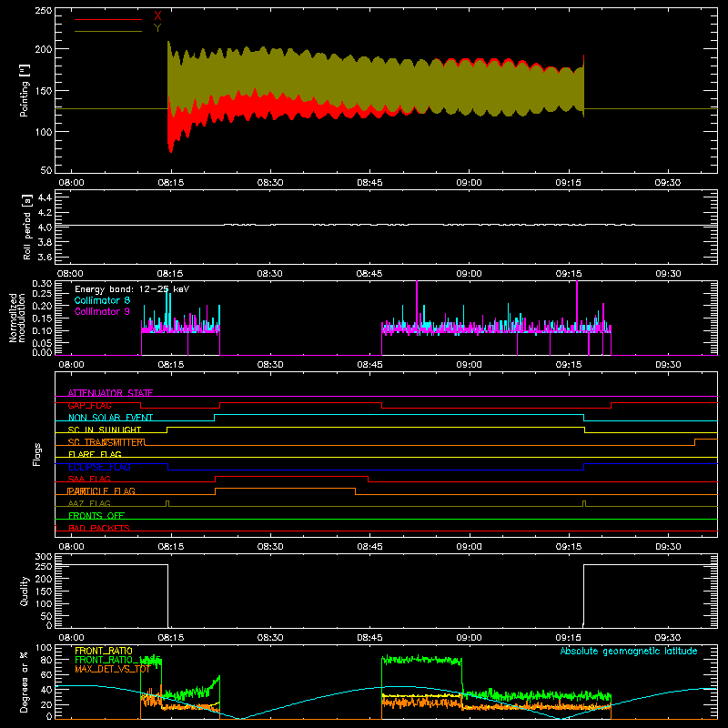Click 09:30 time label under Roll period plot
Screen dimensions: 728x728
point(668,274)
